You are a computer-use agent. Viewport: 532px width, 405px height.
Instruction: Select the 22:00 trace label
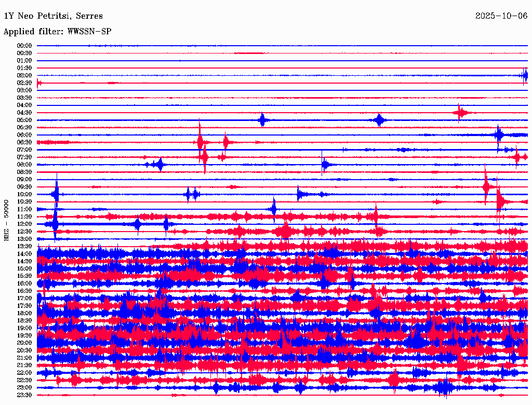(x=24, y=373)
